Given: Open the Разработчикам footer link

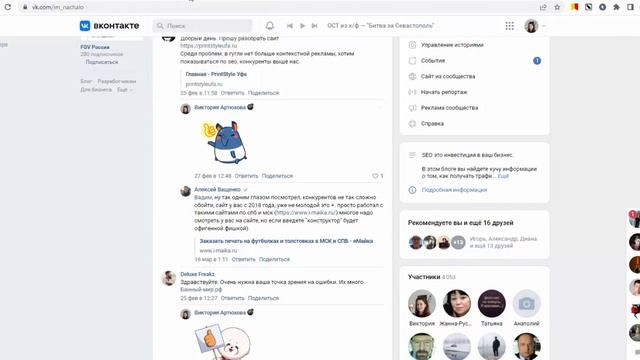Looking at the screenshot, I should (x=117, y=81).
